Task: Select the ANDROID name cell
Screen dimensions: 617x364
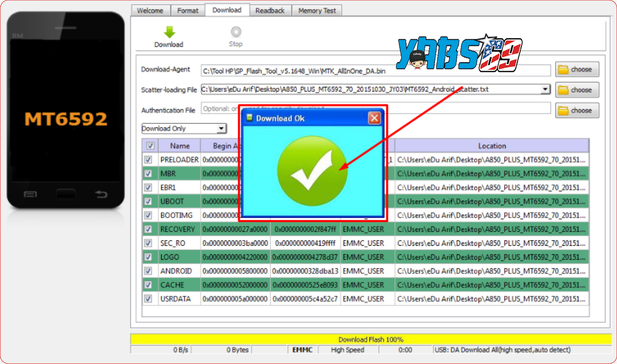Action: click(179, 271)
